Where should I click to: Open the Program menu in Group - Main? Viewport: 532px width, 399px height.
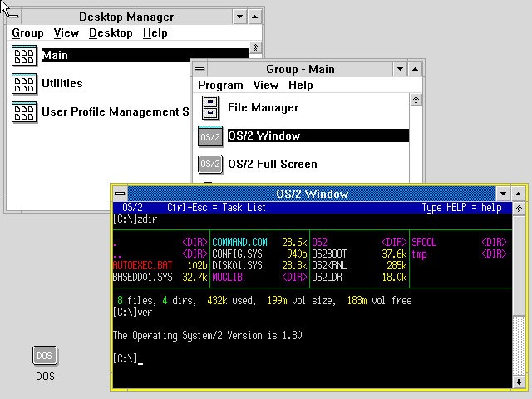click(x=220, y=85)
